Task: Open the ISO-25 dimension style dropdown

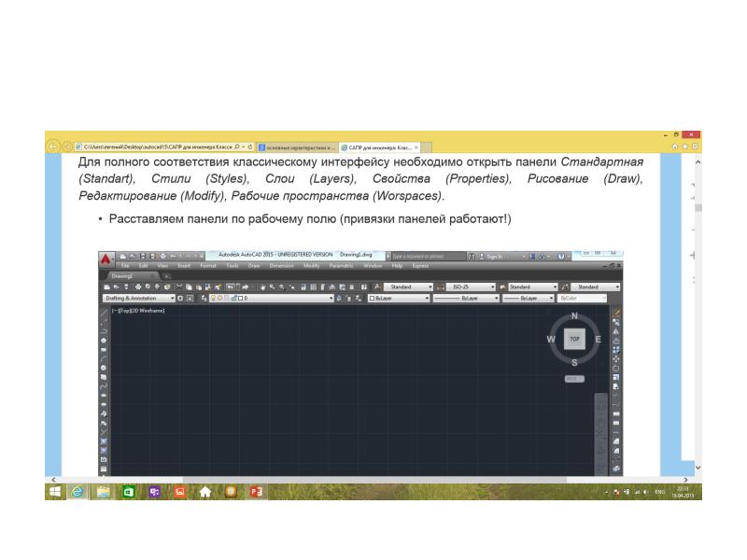Action: [471, 287]
